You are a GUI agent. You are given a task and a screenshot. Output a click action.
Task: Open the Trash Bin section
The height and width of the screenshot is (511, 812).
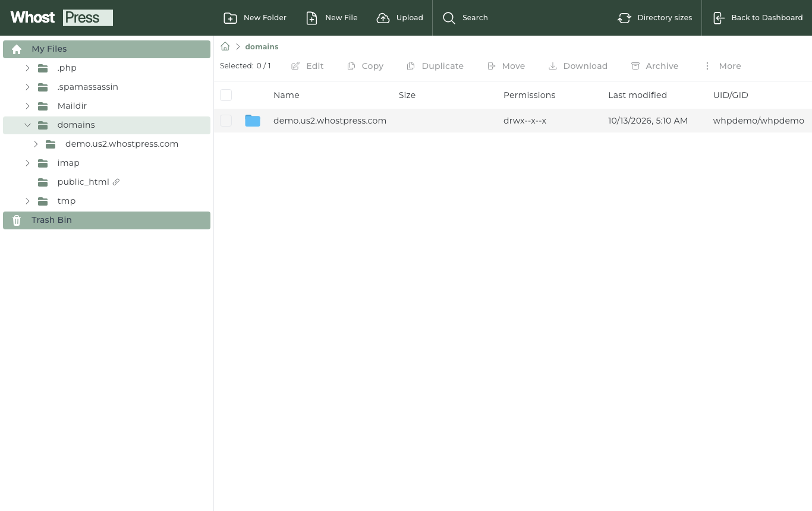pyautogui.click(x=107, y=220)
